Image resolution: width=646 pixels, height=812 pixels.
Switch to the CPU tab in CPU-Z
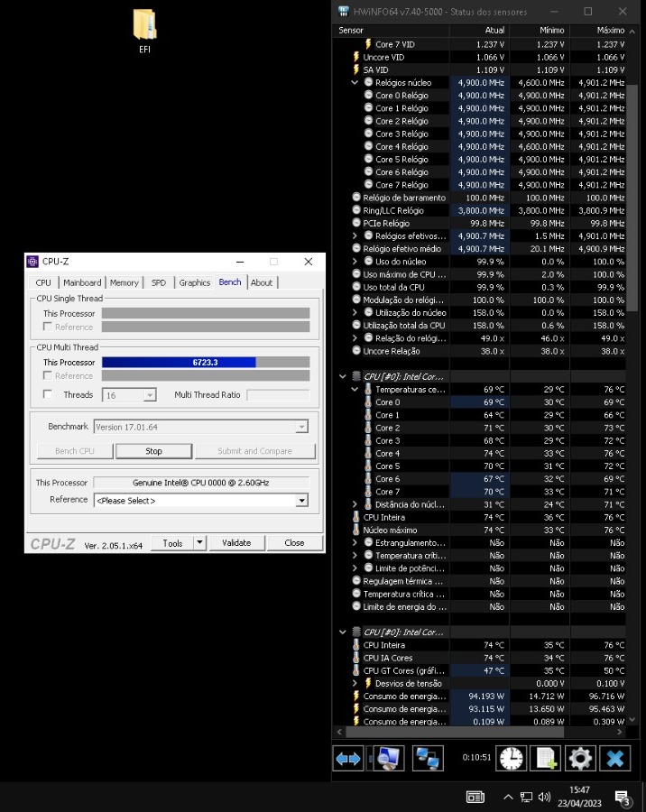tap(43, 282)
